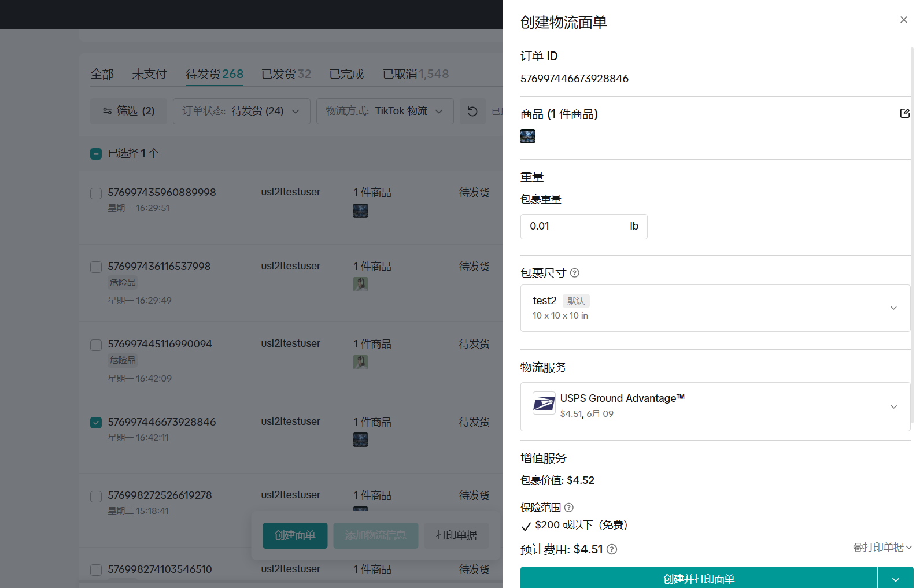Click the edit products icon
Screen dimensions: 916x588
click(904, 113)
